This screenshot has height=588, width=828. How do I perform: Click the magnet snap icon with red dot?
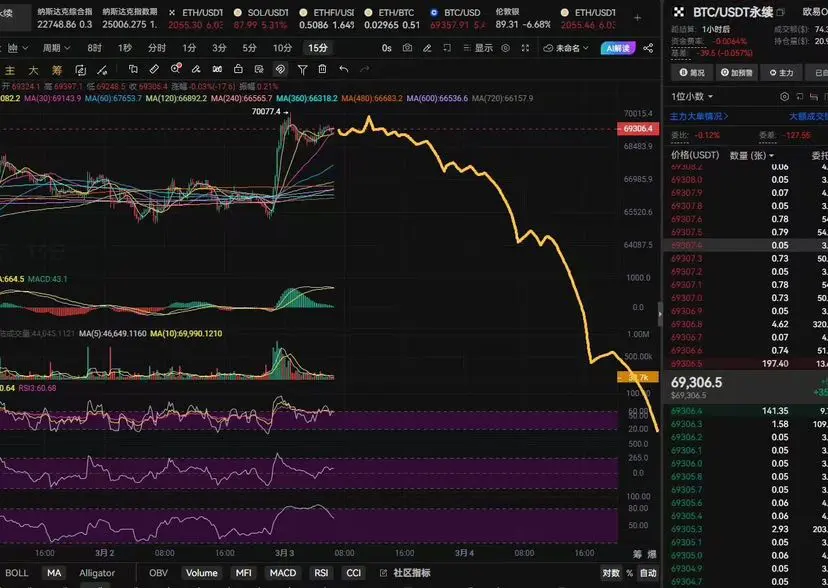[x=176, y=69]
